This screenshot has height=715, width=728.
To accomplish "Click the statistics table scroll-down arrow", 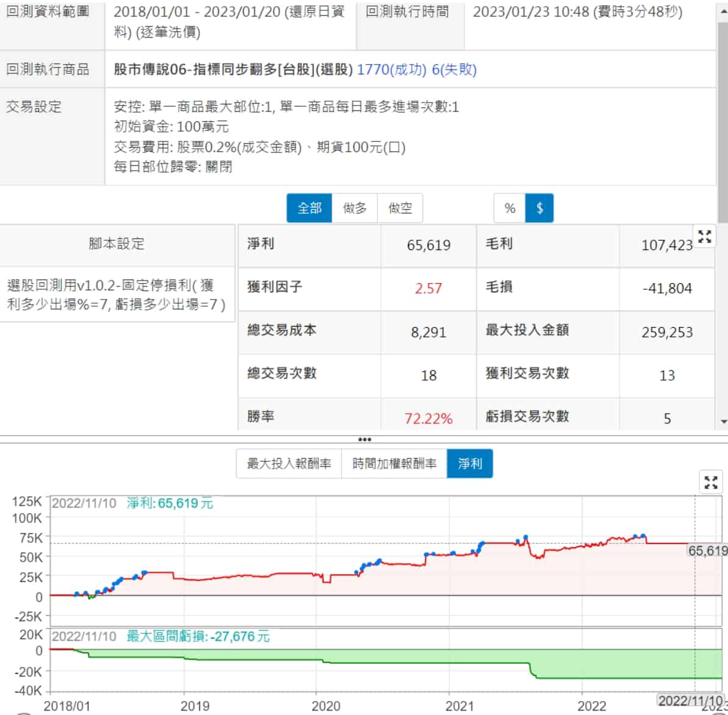I will (723, 421).
